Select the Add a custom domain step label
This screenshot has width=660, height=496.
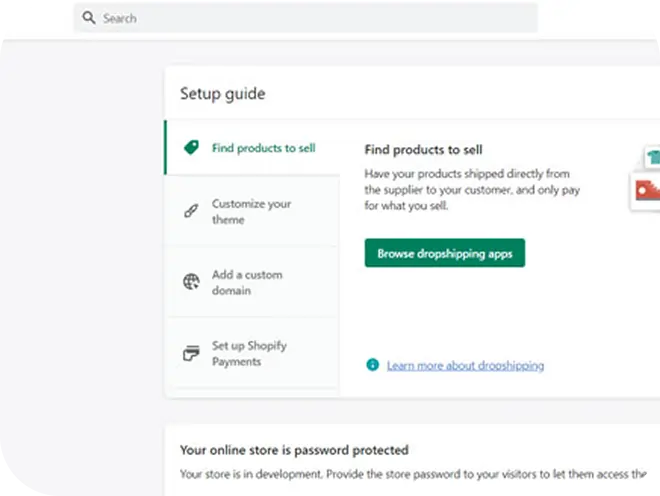[x=246, y=282]
